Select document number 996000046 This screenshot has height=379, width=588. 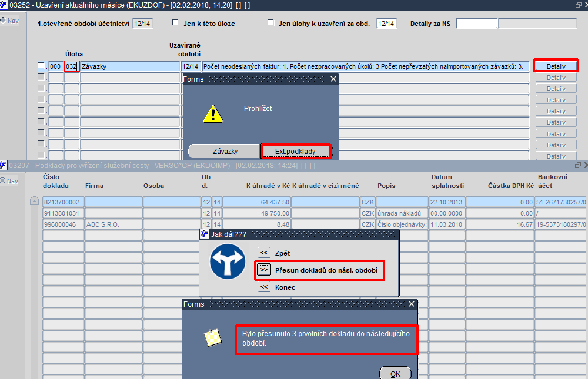[63, 224]
